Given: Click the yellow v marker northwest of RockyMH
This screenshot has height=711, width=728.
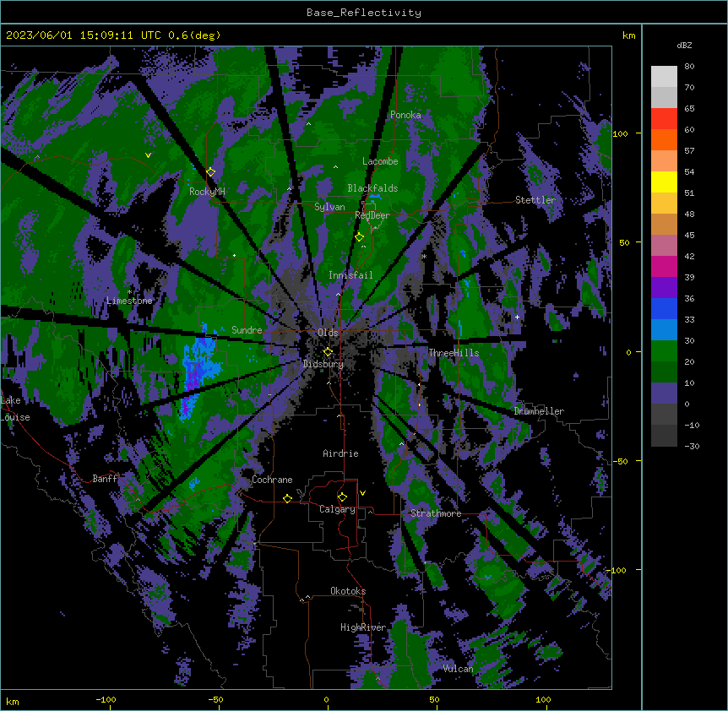Looking at the screenshot, I should click(148, 155).
